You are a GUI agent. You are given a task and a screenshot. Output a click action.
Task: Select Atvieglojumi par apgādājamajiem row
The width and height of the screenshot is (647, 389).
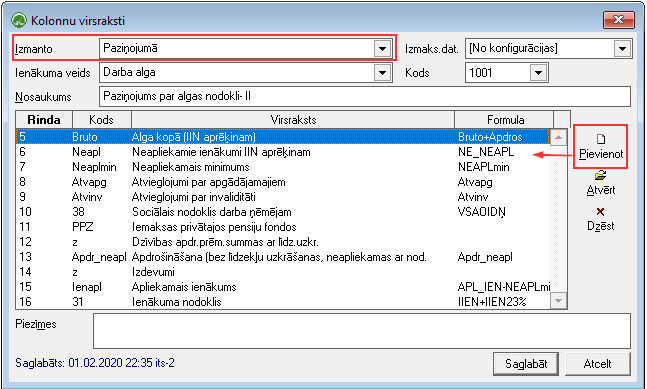[x=283, y=182]
